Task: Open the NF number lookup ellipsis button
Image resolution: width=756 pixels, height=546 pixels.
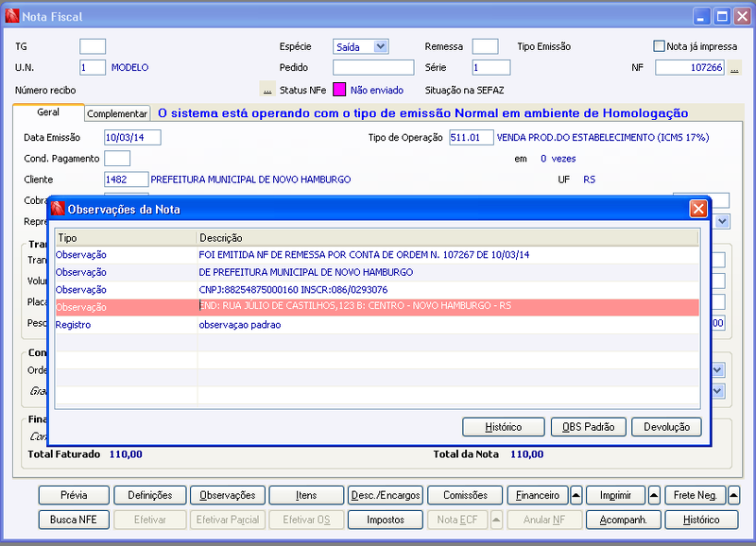Action: click(734, 68)
